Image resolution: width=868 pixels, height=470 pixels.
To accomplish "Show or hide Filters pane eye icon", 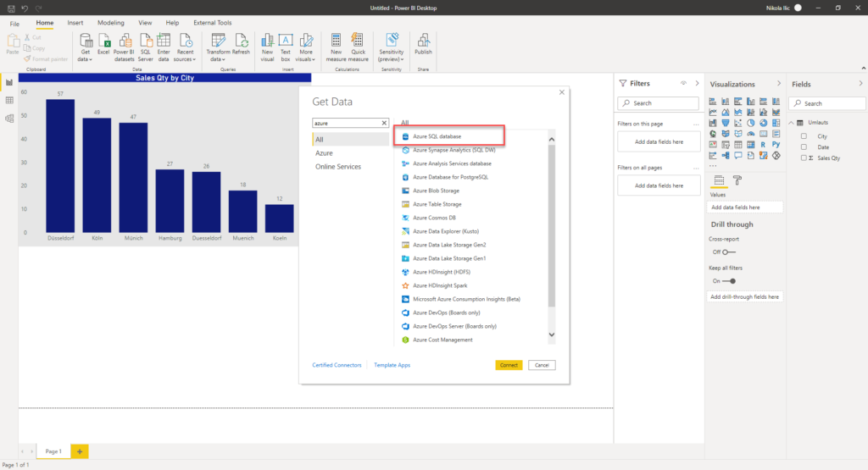I will pyautogui.click(x=684, y=84).
